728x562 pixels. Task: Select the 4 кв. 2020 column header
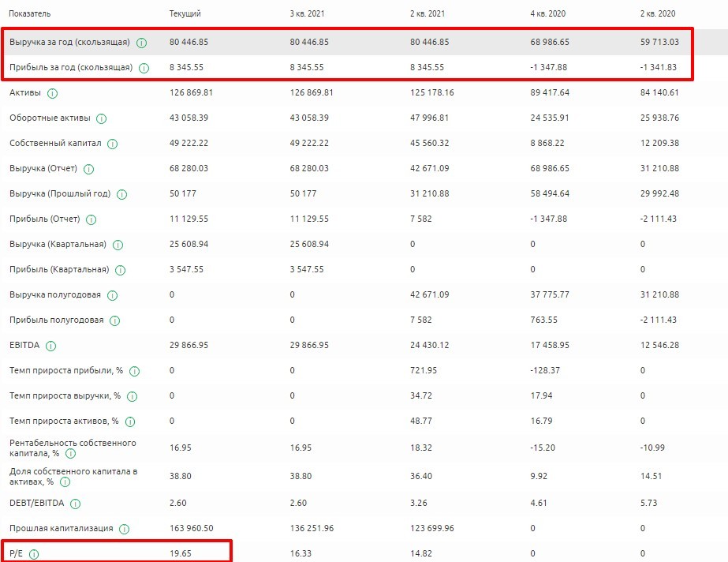pos(548,14)
